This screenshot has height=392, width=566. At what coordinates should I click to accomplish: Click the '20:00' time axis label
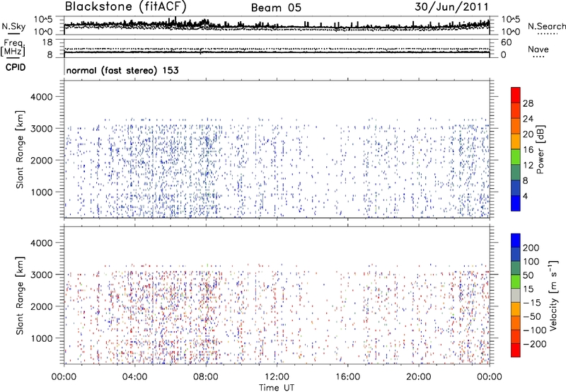(418, 377)
